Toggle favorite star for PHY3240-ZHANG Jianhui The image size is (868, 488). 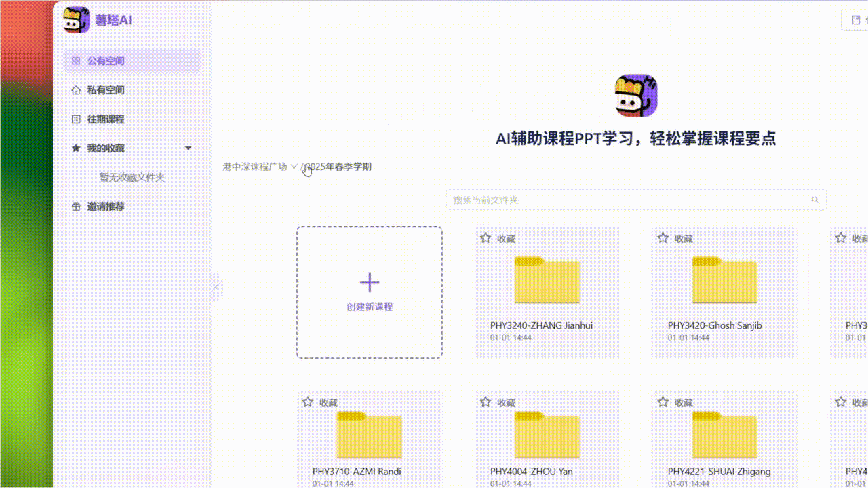click(486, 238)
